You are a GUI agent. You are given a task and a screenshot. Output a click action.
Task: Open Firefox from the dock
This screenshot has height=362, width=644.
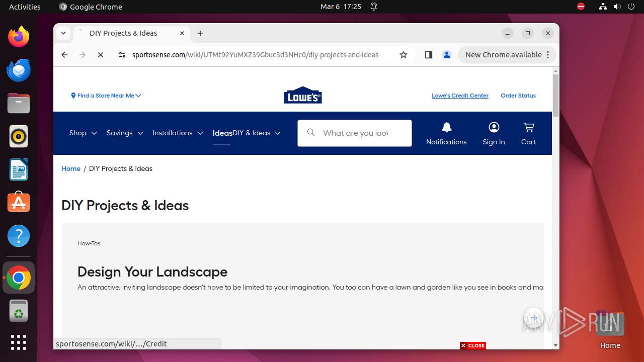coord(19,37)
